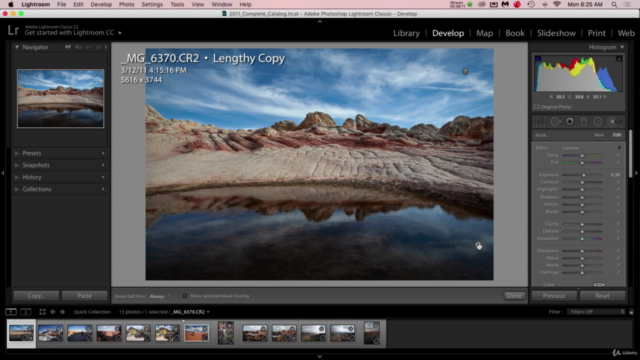Image resolution: width=640 pixels, height=360 pixels.
Task: Click the Done button
Action: (x=514, y=296)
